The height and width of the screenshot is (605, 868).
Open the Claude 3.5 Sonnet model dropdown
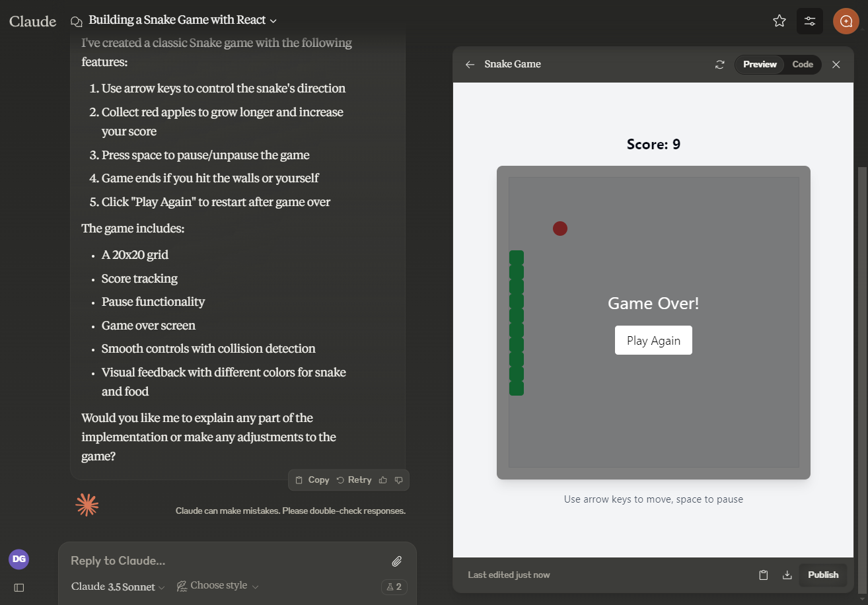click(x=118, y=587)
